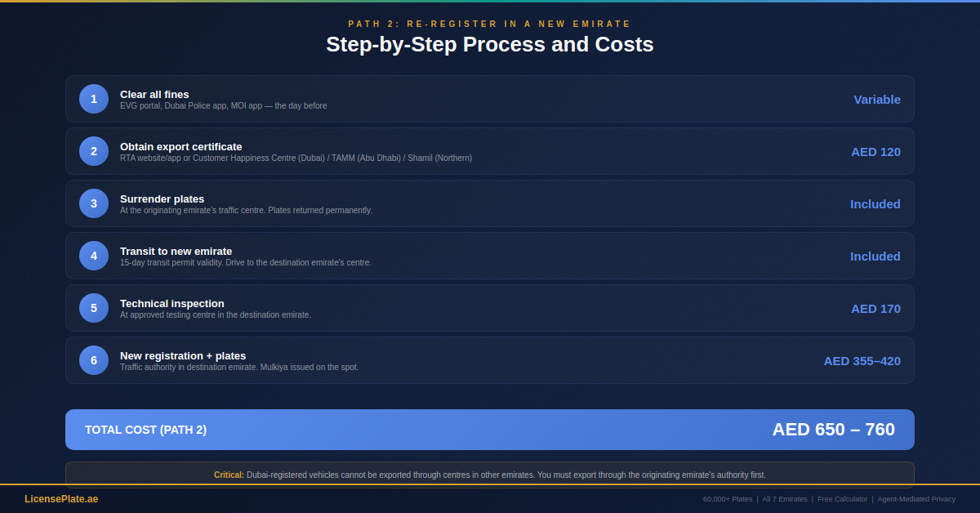
Task: Select 'Agent-Mediated Privacy' in the footer
Action: click(x=915, y=499)
